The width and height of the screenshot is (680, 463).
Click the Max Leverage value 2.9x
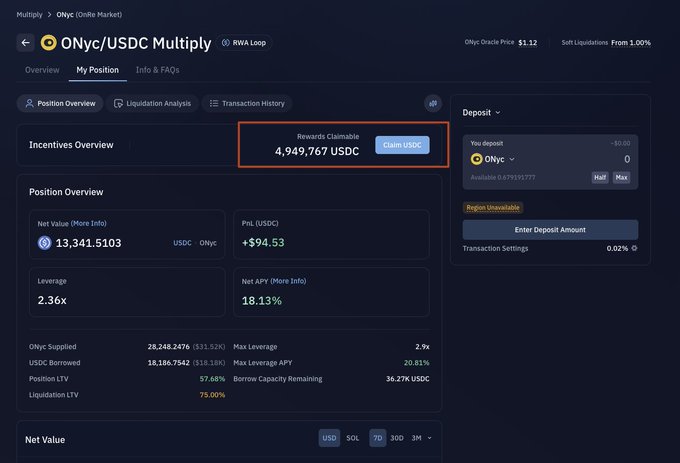pyautogui.click(x=422, y=347)
